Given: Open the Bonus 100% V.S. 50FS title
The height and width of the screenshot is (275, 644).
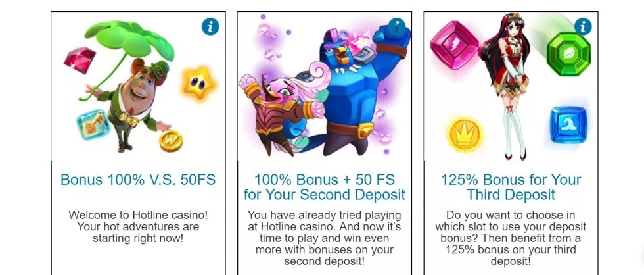Looking at the screenshot, I should 138,180.
